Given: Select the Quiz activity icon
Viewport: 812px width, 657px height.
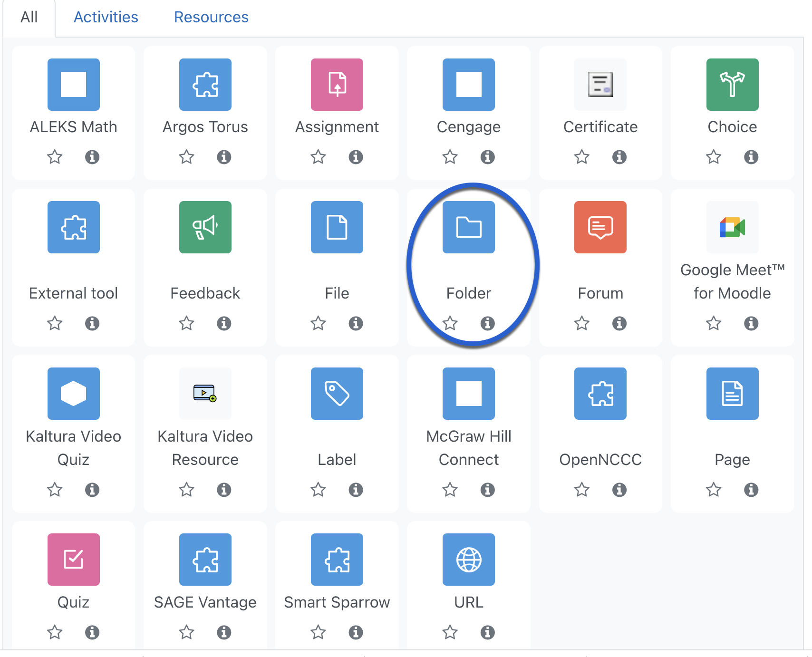Looking at the screenshot, I should pyautogui.click(x=74, y=560).
